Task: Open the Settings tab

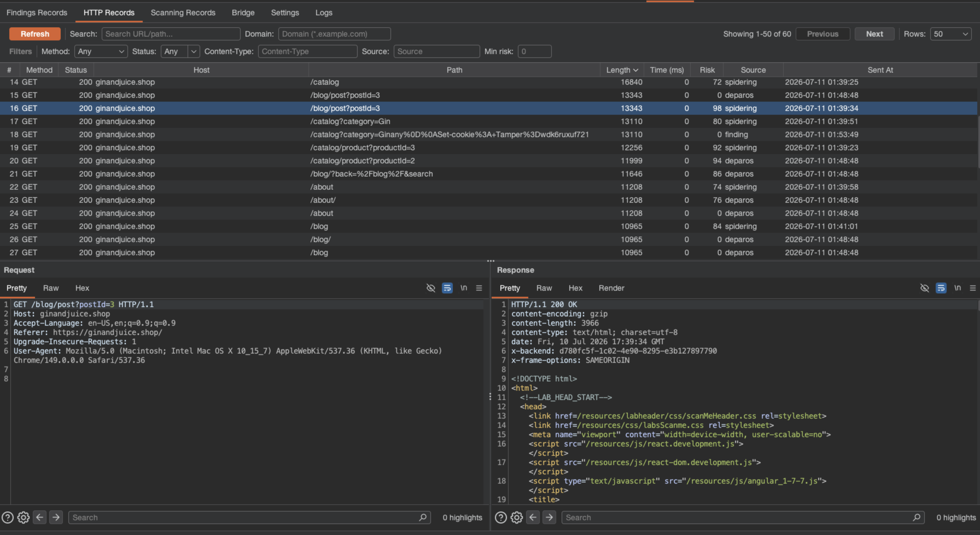Action: (x=285, y=13)
